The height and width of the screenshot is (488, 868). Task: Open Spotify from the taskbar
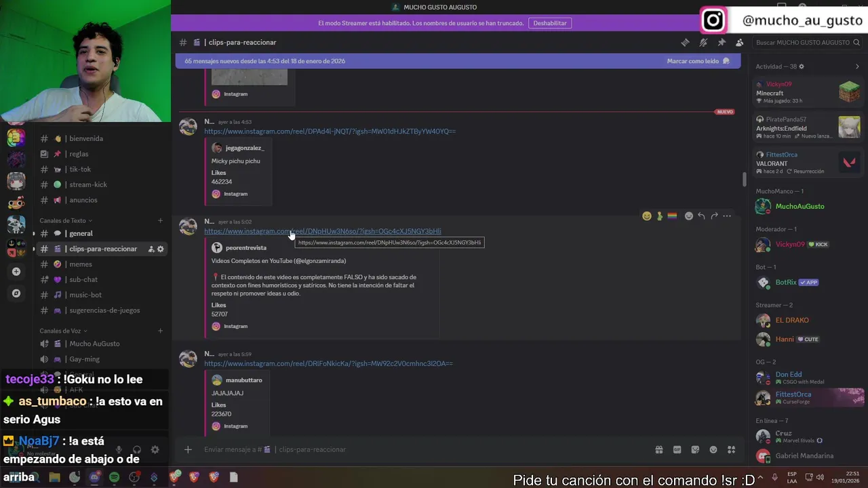pos(114,477)
